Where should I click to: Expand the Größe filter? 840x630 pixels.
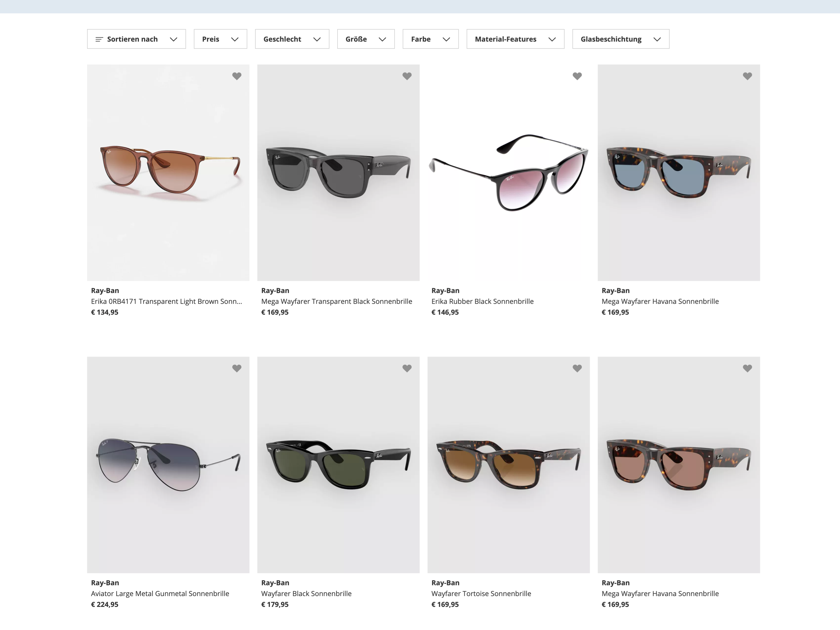(x=366, y=39)
